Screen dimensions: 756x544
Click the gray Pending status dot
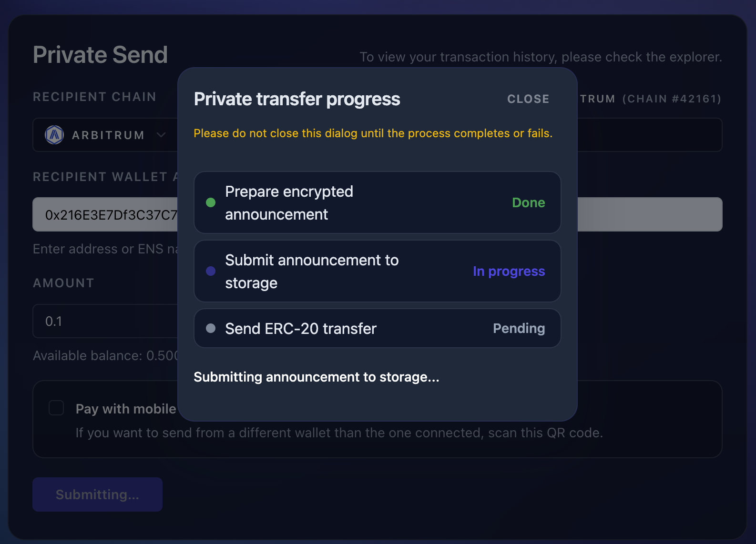click(210, 328)
